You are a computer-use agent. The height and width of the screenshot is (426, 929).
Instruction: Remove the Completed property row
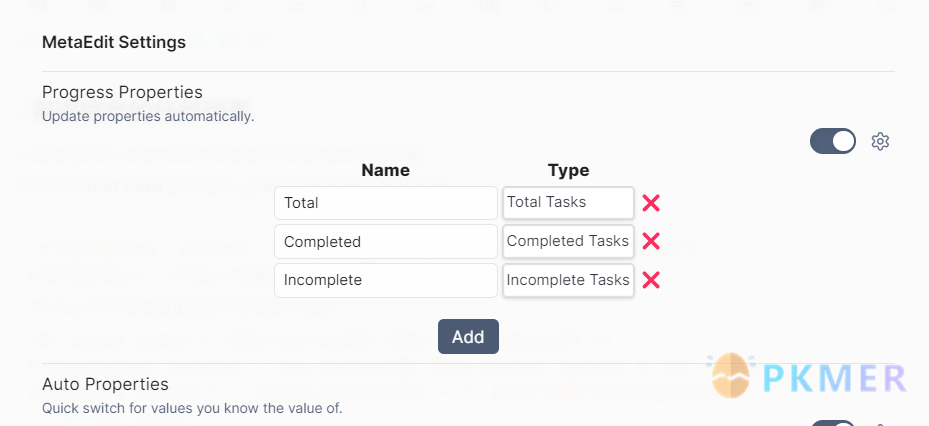(x=651, y=241)
